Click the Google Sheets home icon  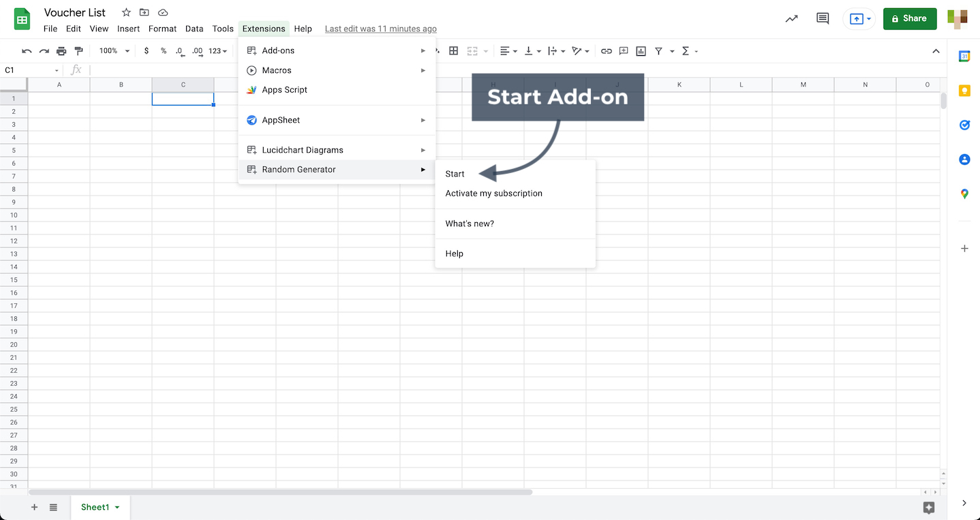pyautogui.click(x=22, y=19)
